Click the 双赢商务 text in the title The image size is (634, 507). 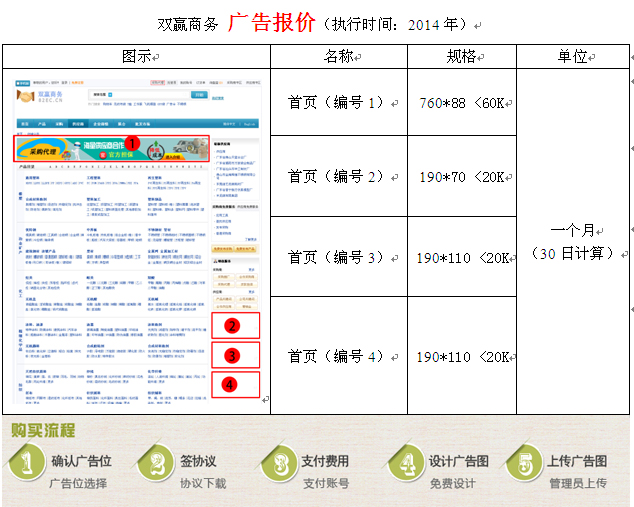pos(188,24)
